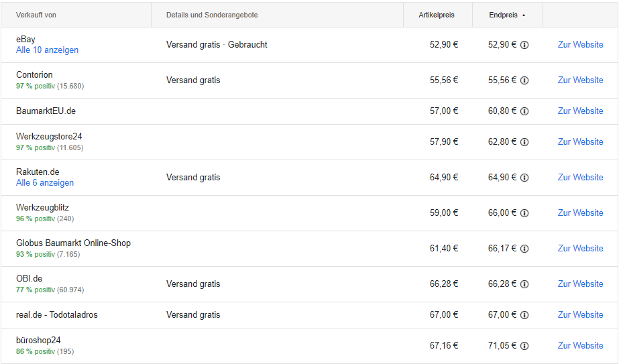Click info icon next to büroshop24 71,05 €
Screen dimensions: 619x364
pos(524,346)
